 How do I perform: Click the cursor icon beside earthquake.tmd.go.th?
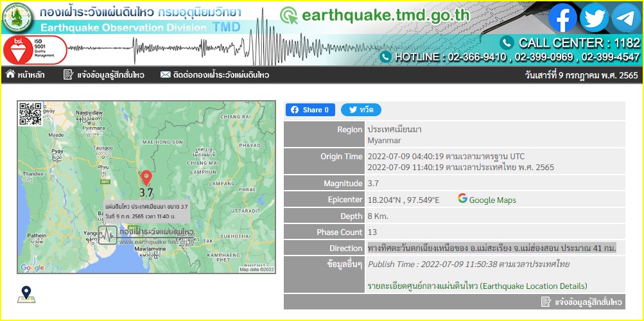[289, 16]
